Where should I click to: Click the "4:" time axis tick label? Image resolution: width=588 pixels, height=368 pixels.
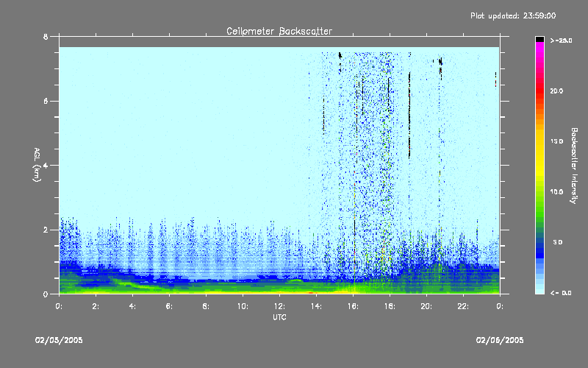coord(132,306)
